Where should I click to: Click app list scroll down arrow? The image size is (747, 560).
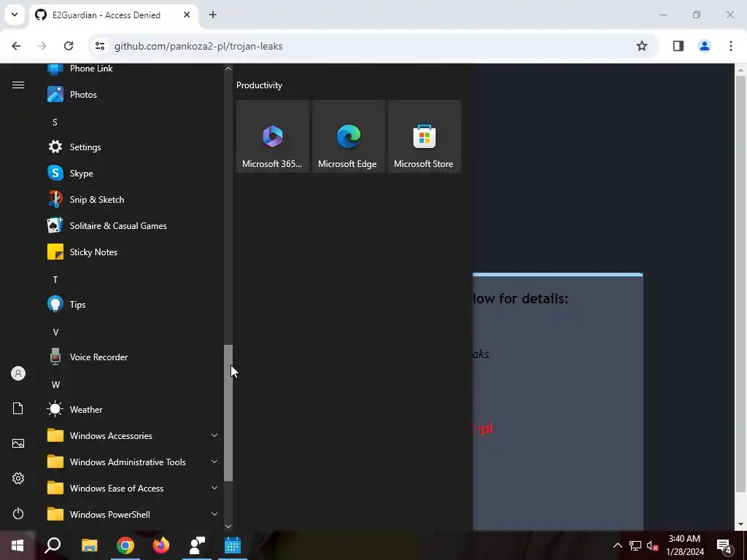click(x=228, y=526)
